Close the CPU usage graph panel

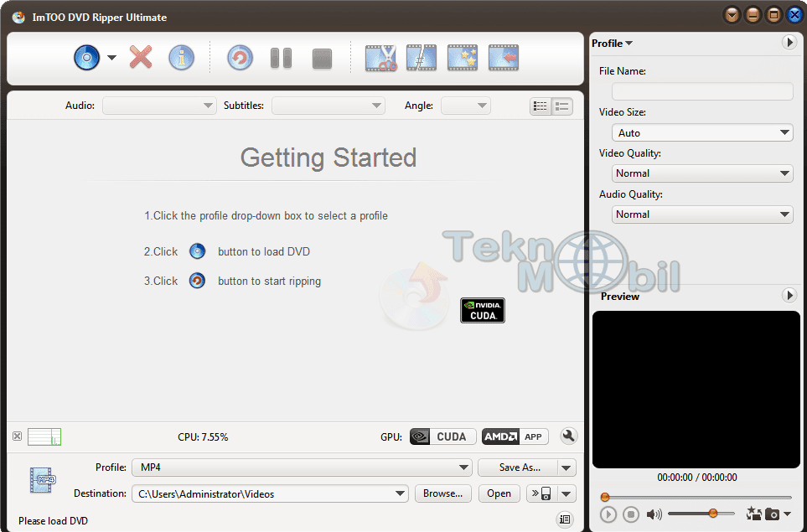pos(17,436)
